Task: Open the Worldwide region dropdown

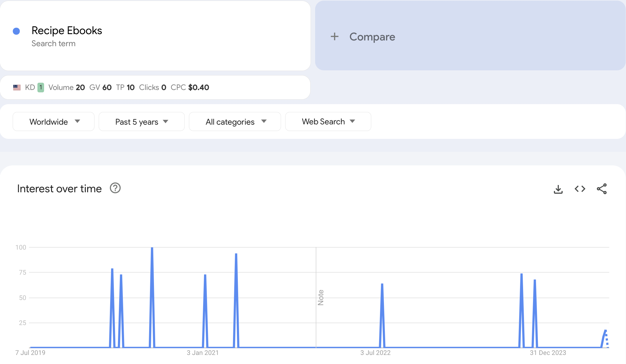Action: click(x=53, y=122)
